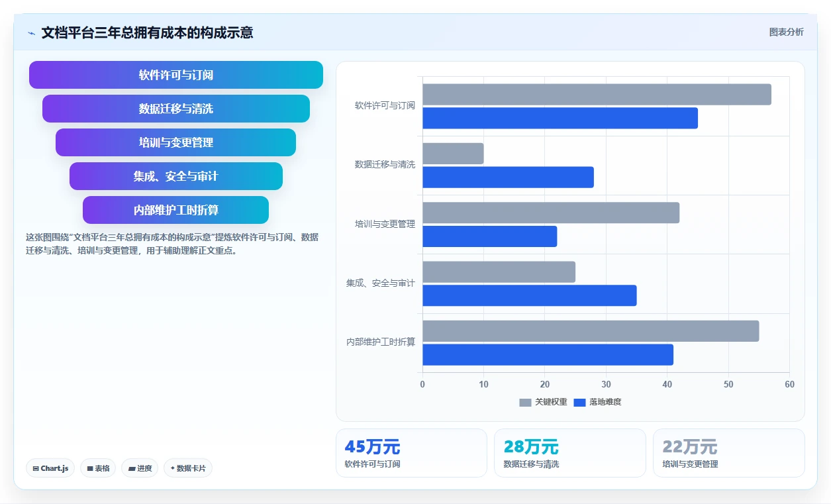The image size is (831, 504).
Task: Click the description paragraph under the funnel
Action: coord(172,244)
